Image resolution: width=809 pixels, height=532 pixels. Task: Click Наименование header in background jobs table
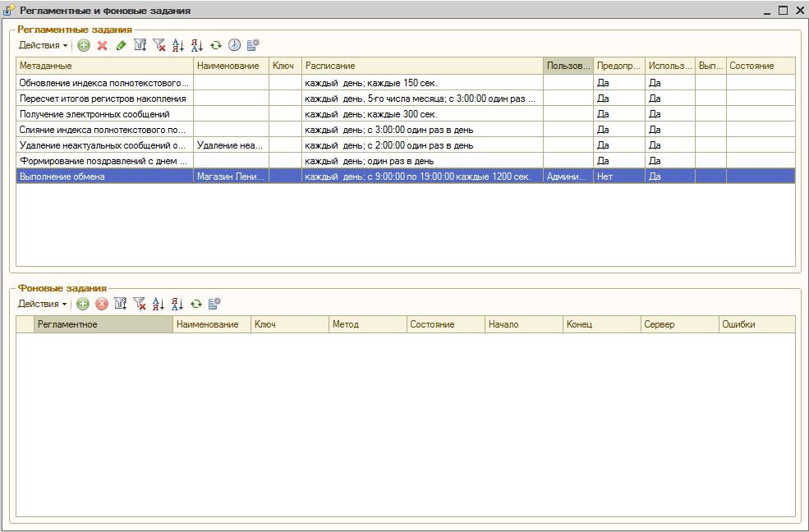pos(212,325)
